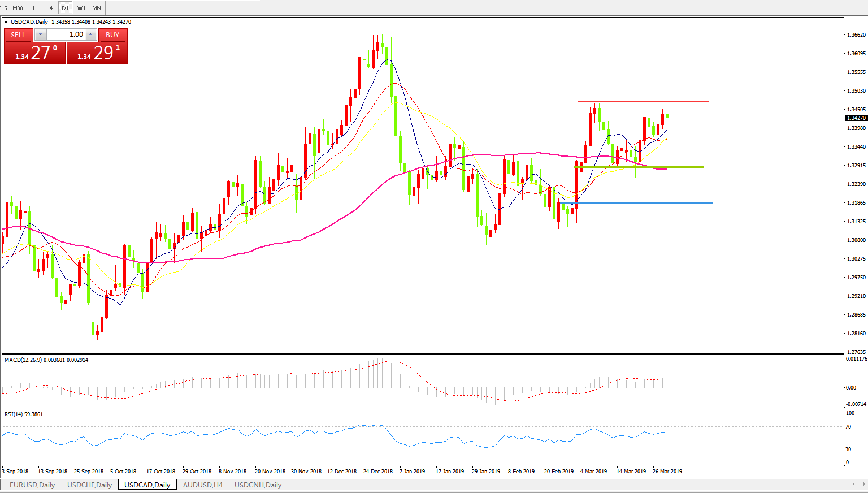
Task: Switch chart to M30 timeframe
Action: coord(18,8)
